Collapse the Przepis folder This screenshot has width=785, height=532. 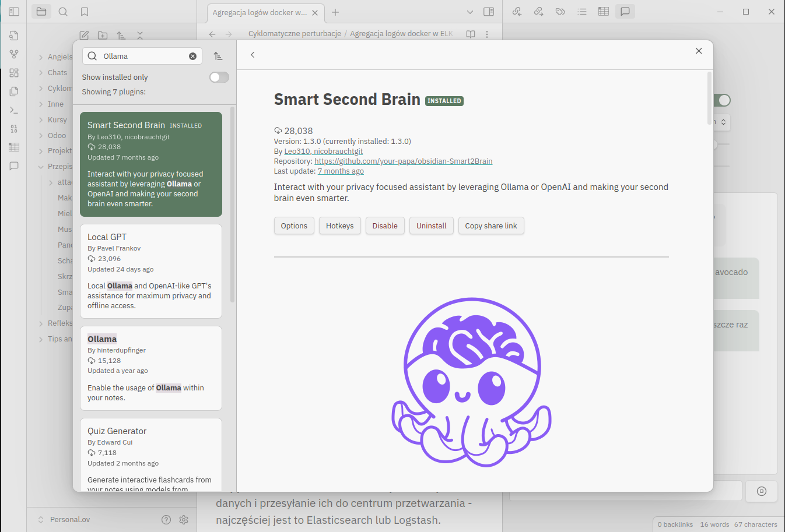click(x=41, y=167)
